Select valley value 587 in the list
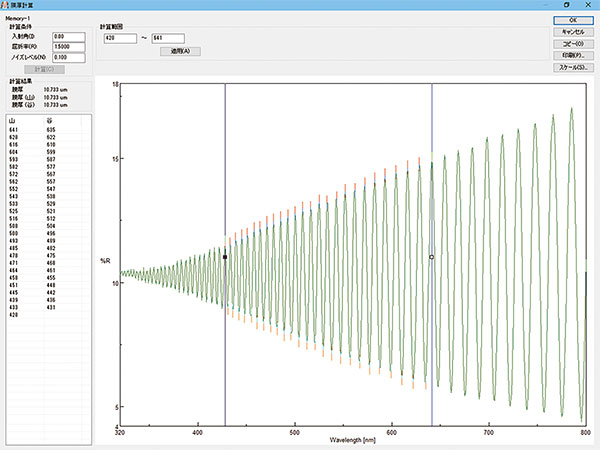Viewport: 600px width, 450px height. coord(51,160)
